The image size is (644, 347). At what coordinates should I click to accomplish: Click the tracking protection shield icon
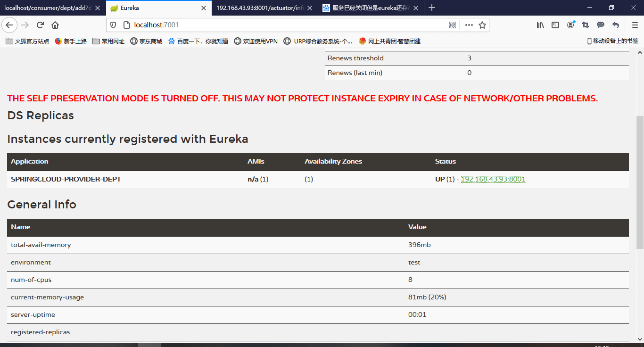tap(113, 25)
